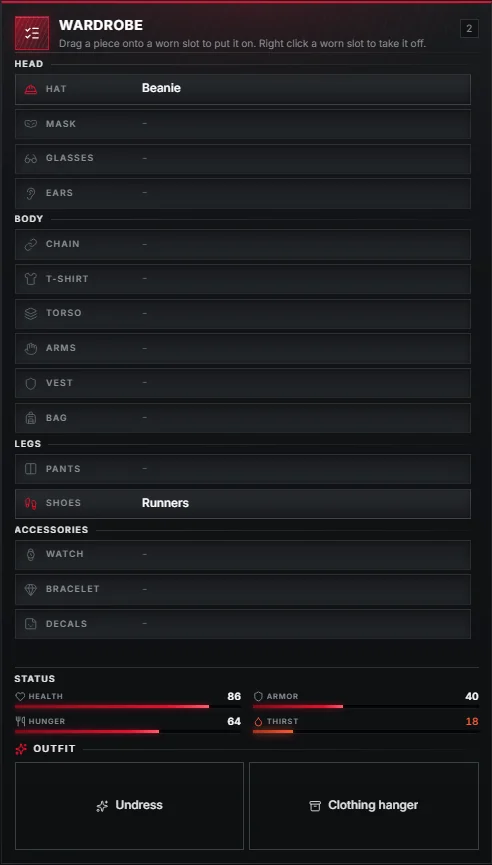Select the Runners shoes slot
Image resolution: width=492 pixels, height=865 pixels.
click(x=243, y=504)
